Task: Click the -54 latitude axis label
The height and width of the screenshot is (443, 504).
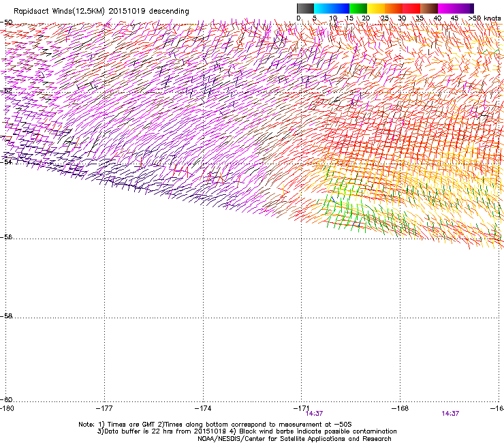Action: (x=6, y=162)
